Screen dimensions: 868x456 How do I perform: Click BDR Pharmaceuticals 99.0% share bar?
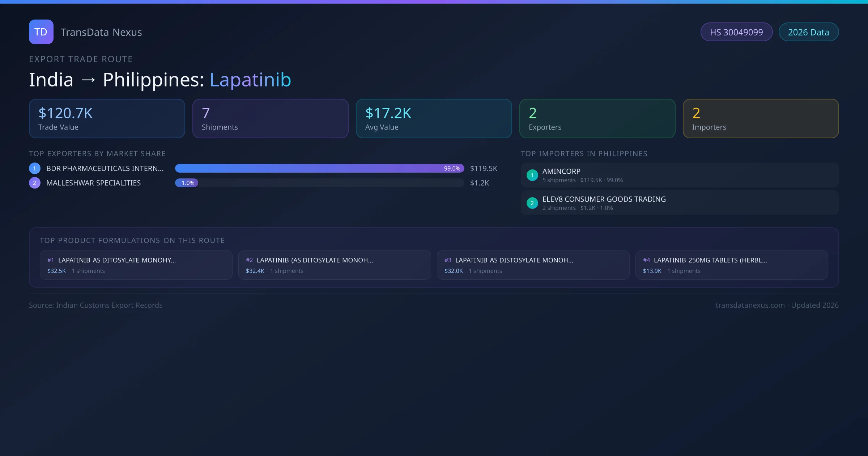click(319, 168)
